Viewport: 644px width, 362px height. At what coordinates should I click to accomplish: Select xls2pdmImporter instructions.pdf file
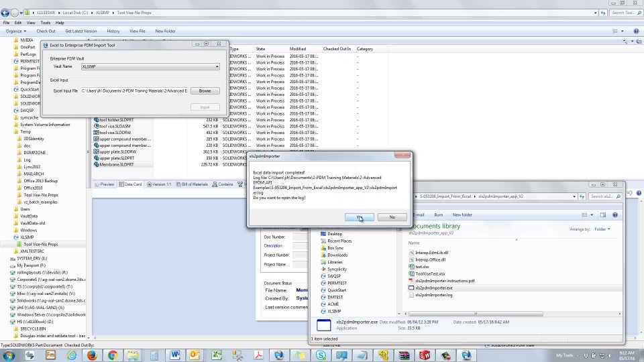[x=445, y=281]
